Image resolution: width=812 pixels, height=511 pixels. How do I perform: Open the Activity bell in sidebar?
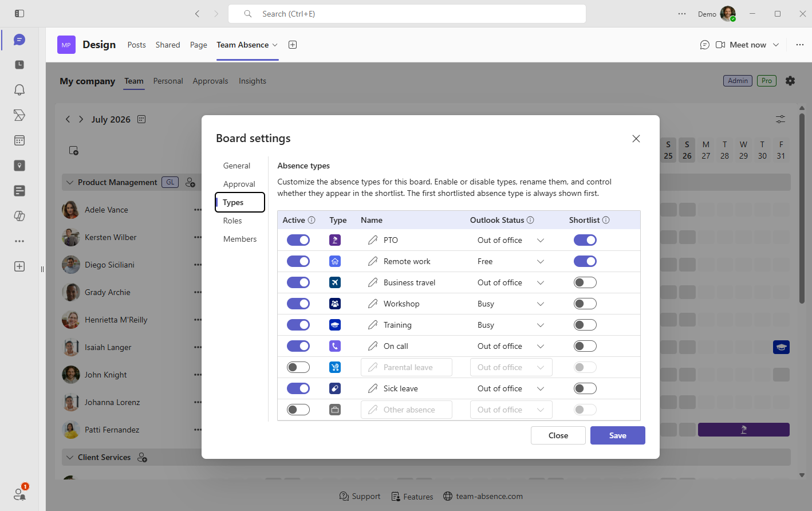coord(19,90)
